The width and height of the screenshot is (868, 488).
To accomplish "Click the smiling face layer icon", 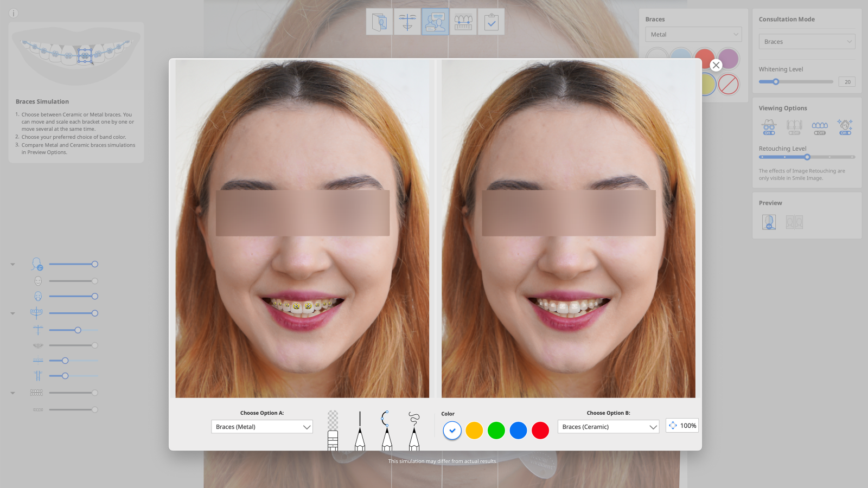I will [x=38, y=281].
